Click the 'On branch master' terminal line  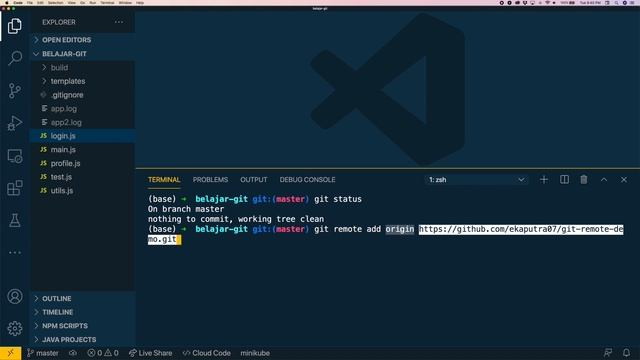tap(186, 209)
